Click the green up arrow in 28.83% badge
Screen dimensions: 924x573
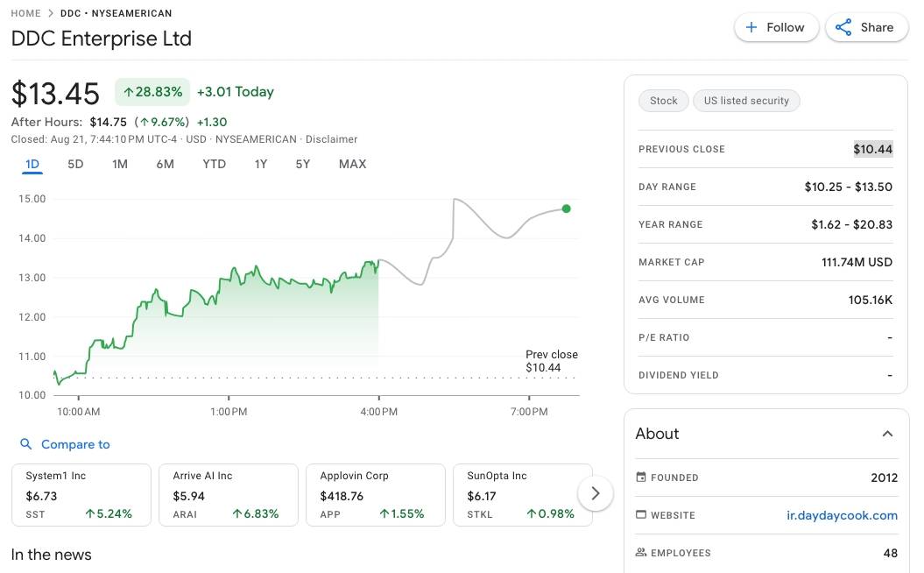point(128,92)
